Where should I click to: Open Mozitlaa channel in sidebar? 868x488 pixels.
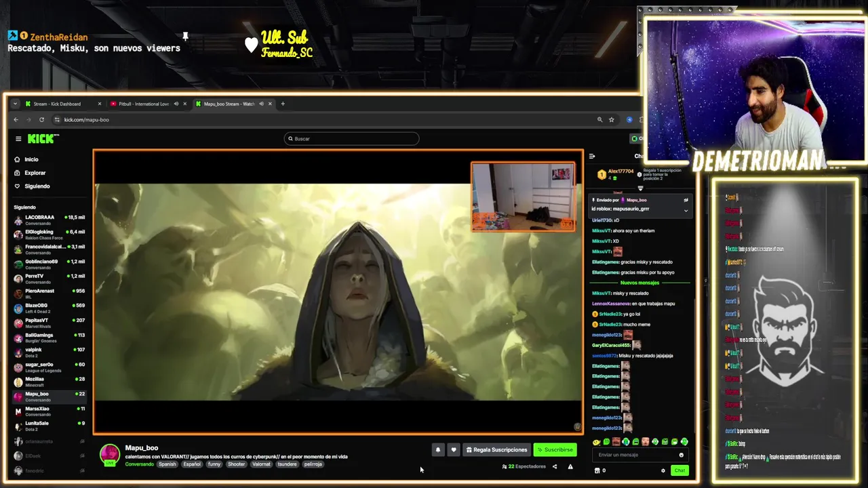[x=49, y=382]
